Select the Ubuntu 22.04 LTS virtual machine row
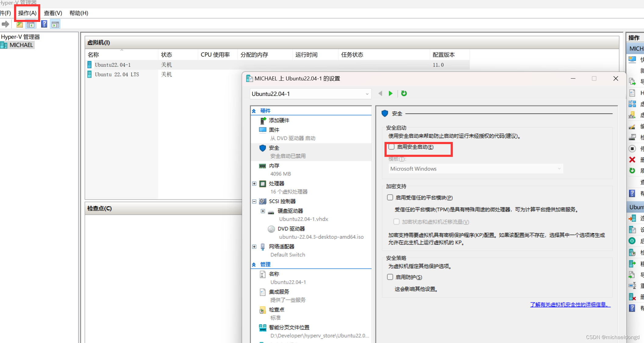644x343 pixels. click(117, 75)
